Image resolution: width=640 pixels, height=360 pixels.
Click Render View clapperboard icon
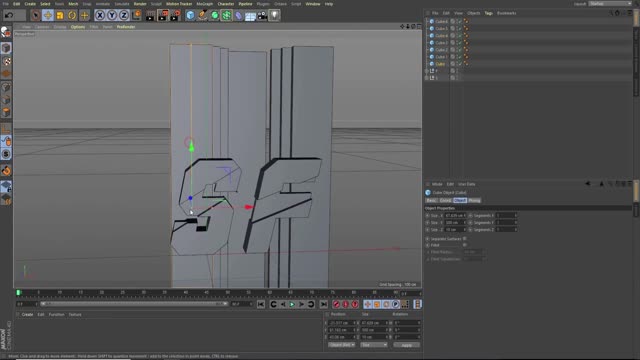(150, 16)
